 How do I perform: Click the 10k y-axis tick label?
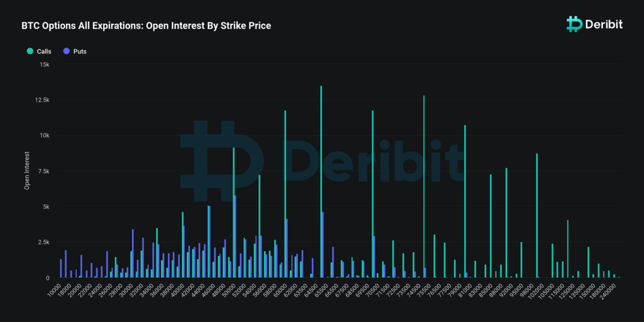tap(45, 136)
